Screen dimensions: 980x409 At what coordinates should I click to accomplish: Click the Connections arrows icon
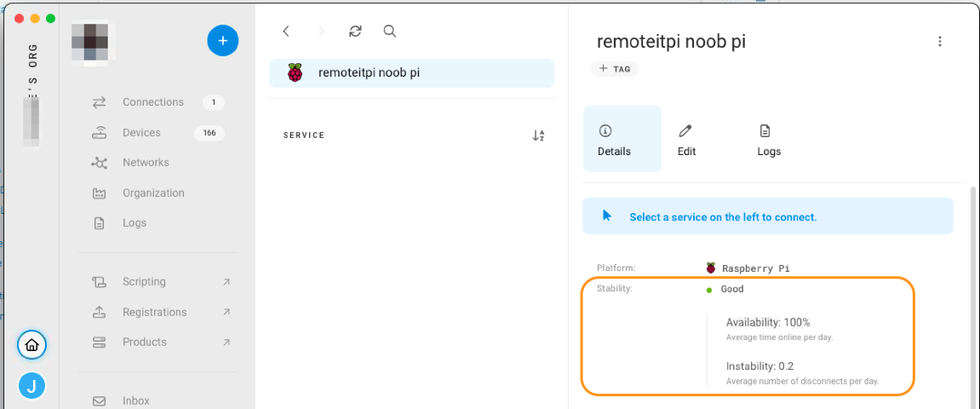point(99,102)
